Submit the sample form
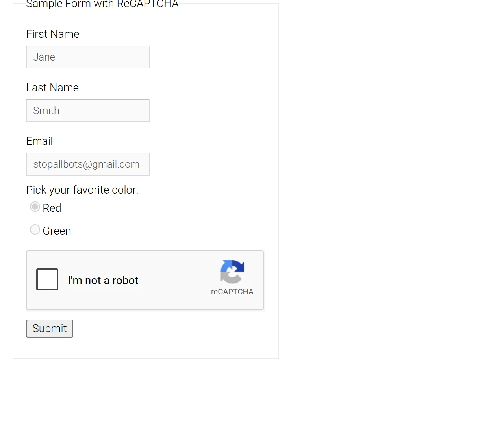The height and width of the screenshot is (425, 504). [x=50, y=329]
